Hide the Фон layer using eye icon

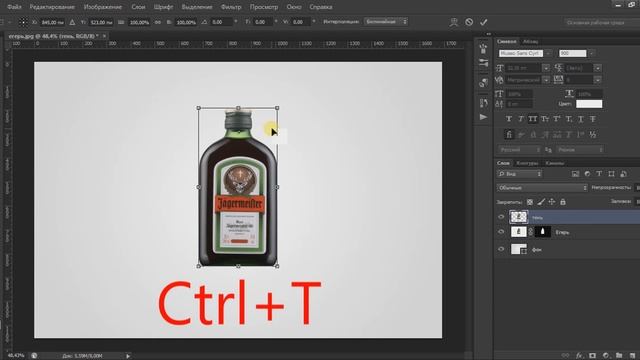[501, 249]
